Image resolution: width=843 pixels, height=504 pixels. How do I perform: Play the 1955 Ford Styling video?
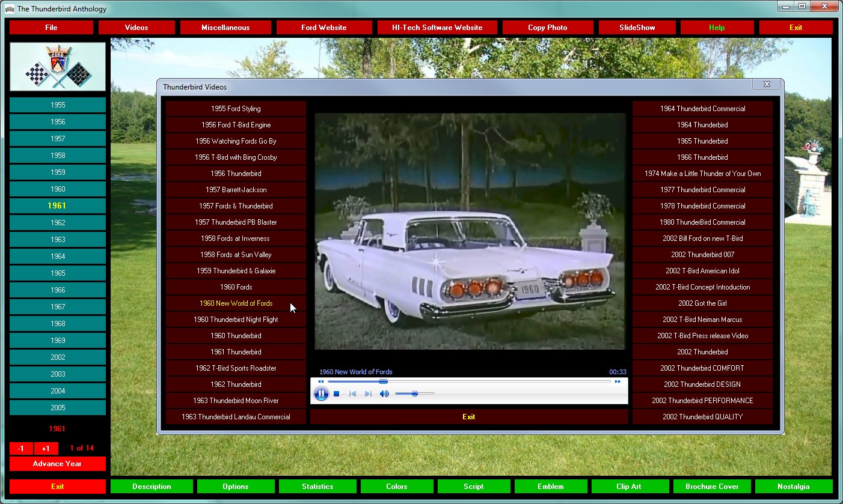click(x=236, y=109)
